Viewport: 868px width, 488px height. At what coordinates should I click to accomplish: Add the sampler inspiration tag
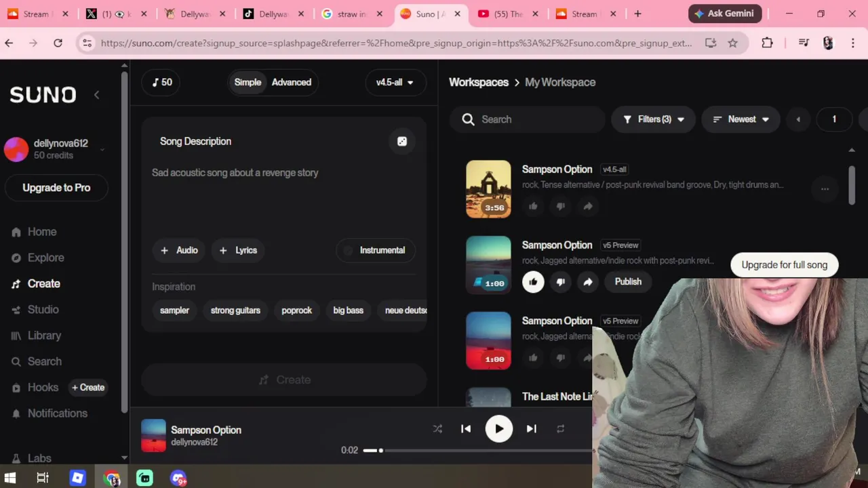tap(174, 310)
